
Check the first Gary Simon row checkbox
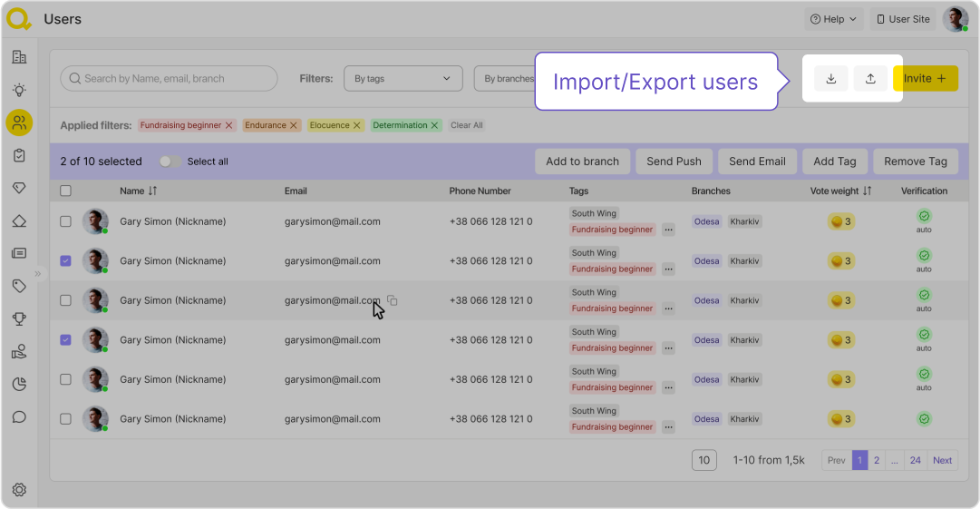pyautogui.click(x=65, y=221)
